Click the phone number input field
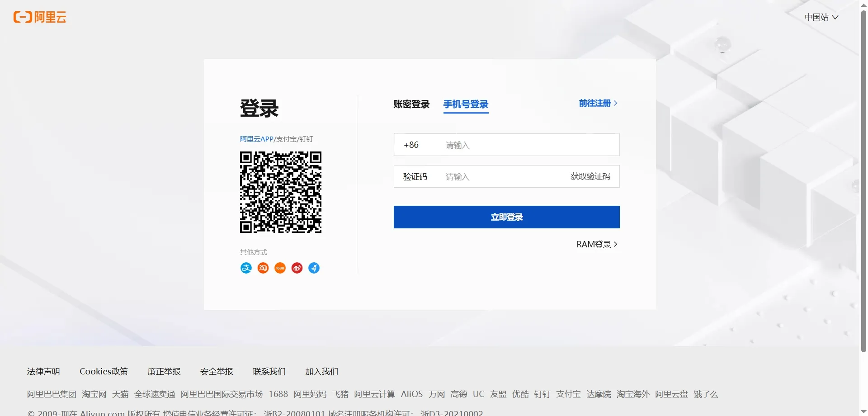868x416 pixels. click(x=497, y=145)
